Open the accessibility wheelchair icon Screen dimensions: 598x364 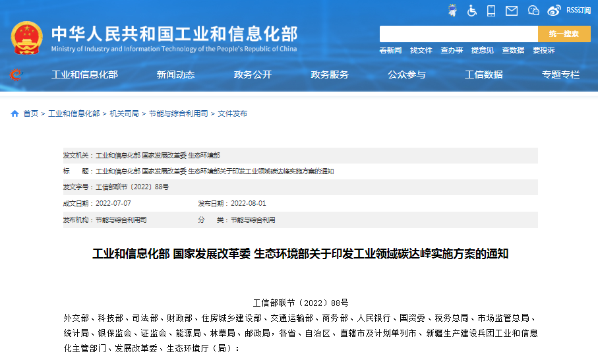coord(472,11)
